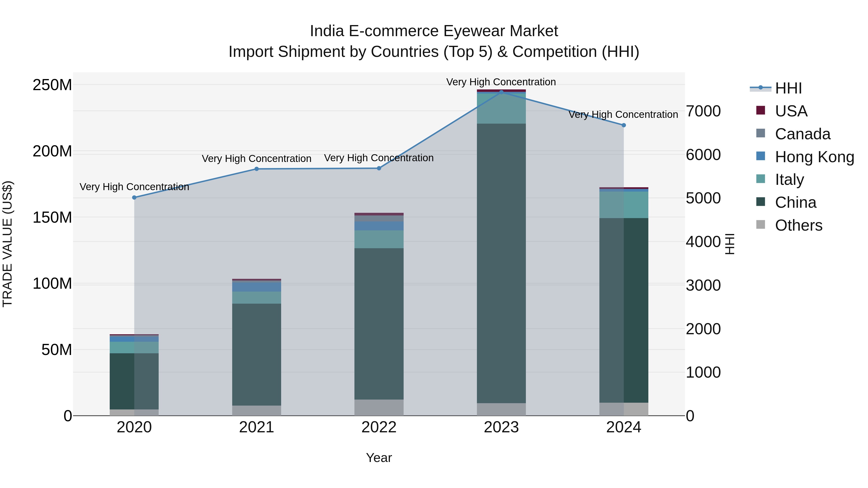The width and height of the screenshot is (868, 488).
Task: Click the 'TRADE VALUE (US$)' axis title
Action: [7, 244]
